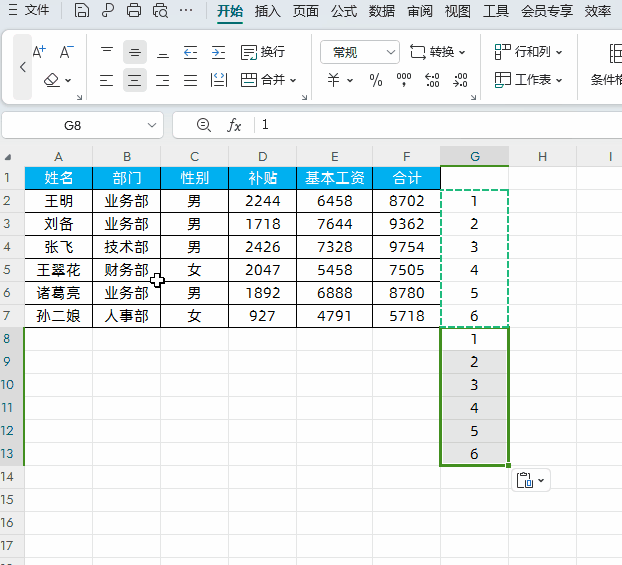
Task: Click the fx insert function icon
Action: (x=235, y=125)
